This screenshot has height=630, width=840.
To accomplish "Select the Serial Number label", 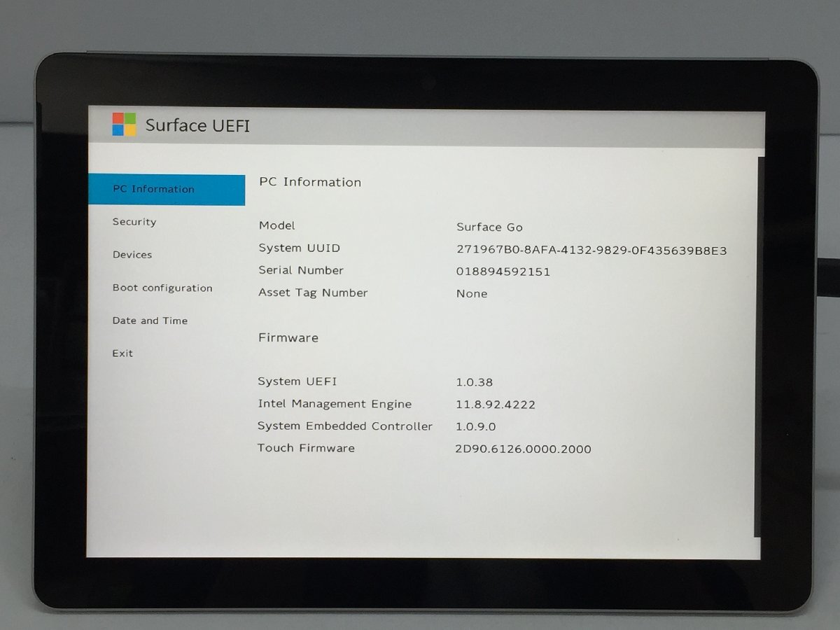I will coord(301,270).
